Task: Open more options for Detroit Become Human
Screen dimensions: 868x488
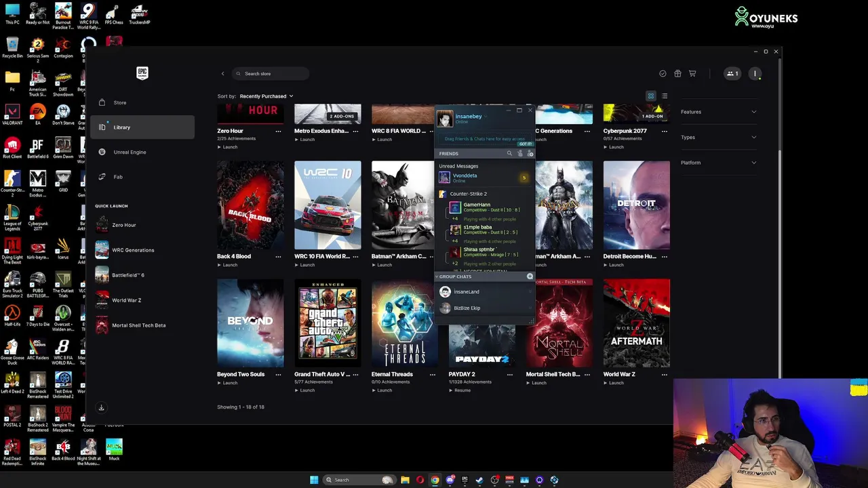Action: (665, 257)
